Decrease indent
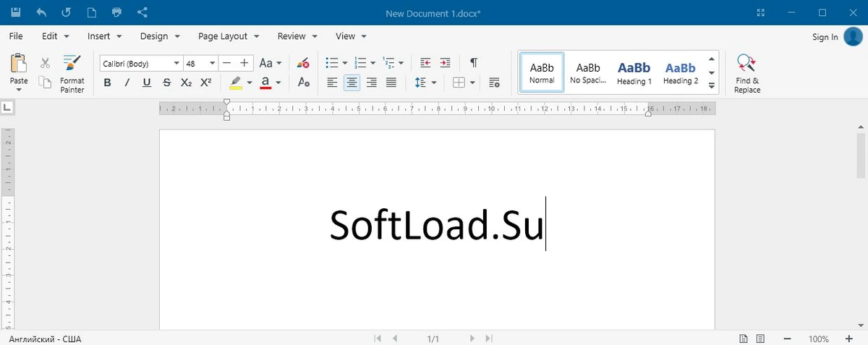Screen dimensions: 868x345 tap(425, 63)
